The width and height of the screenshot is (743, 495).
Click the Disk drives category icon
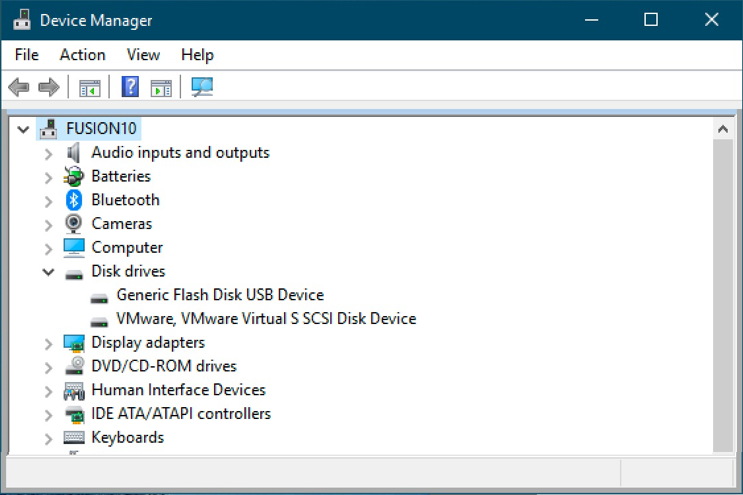(74, 274)
